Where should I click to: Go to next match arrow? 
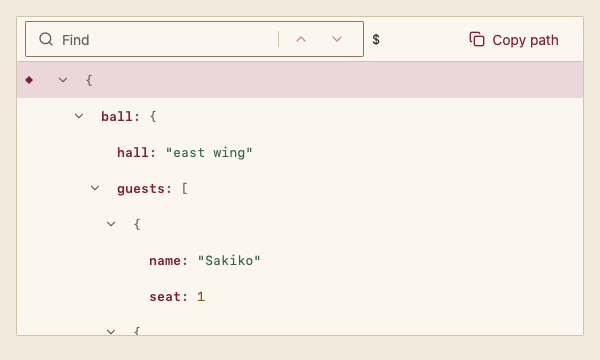tap(337, 39)
